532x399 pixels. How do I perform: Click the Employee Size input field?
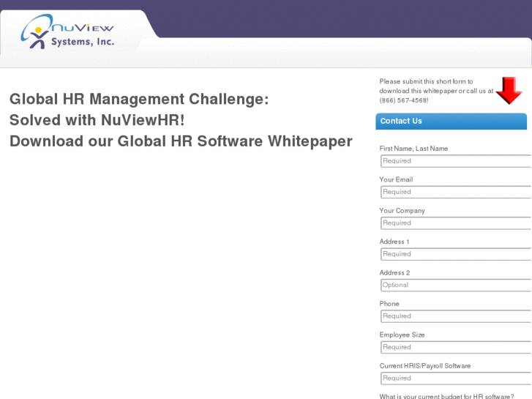coord(456,347)
